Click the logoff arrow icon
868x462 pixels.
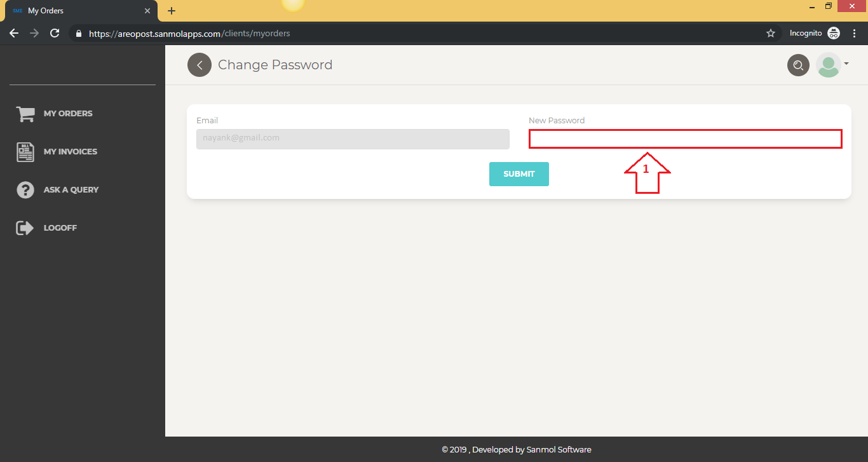point(25,228)
